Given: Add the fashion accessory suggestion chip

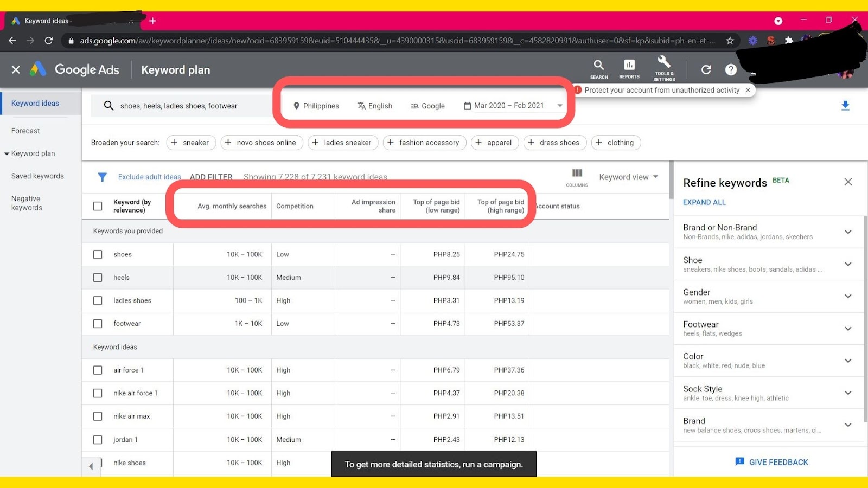Looking at the screenshot, I should tap(424, 143).
